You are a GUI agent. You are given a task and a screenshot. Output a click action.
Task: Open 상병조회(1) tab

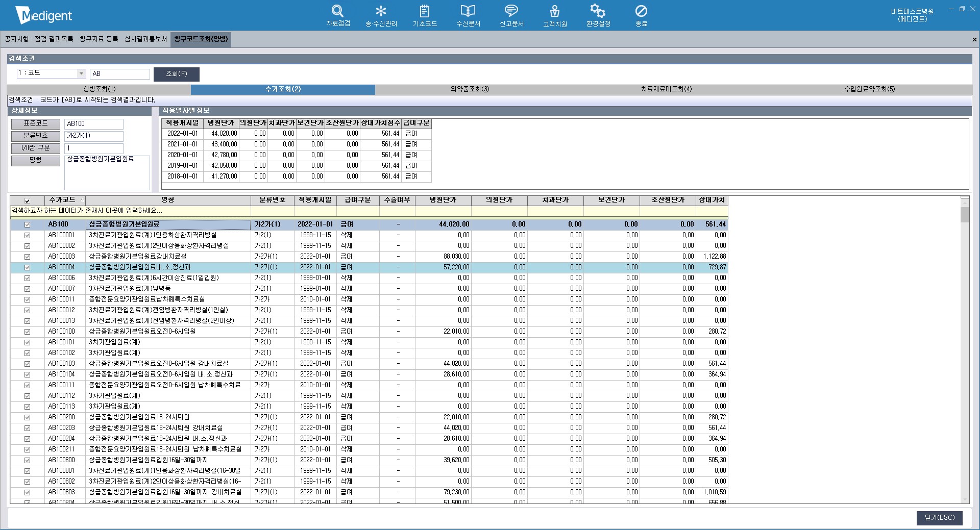click(100, 89)
